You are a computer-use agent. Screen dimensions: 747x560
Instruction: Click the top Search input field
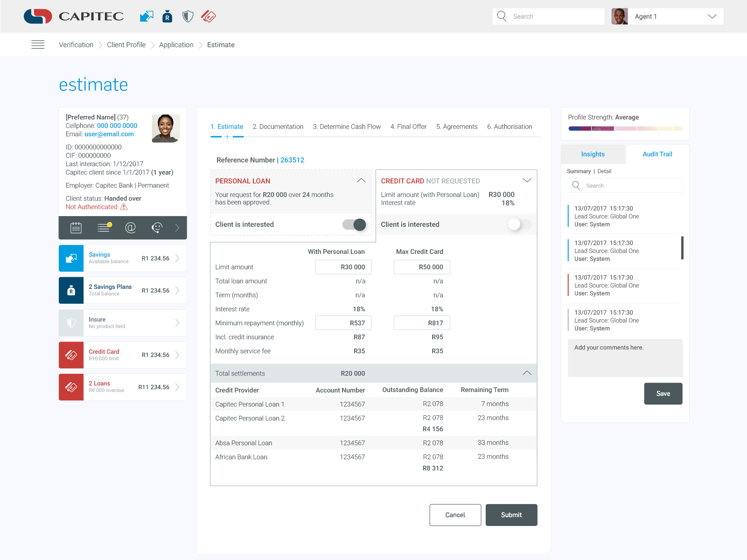click(549, 16)
